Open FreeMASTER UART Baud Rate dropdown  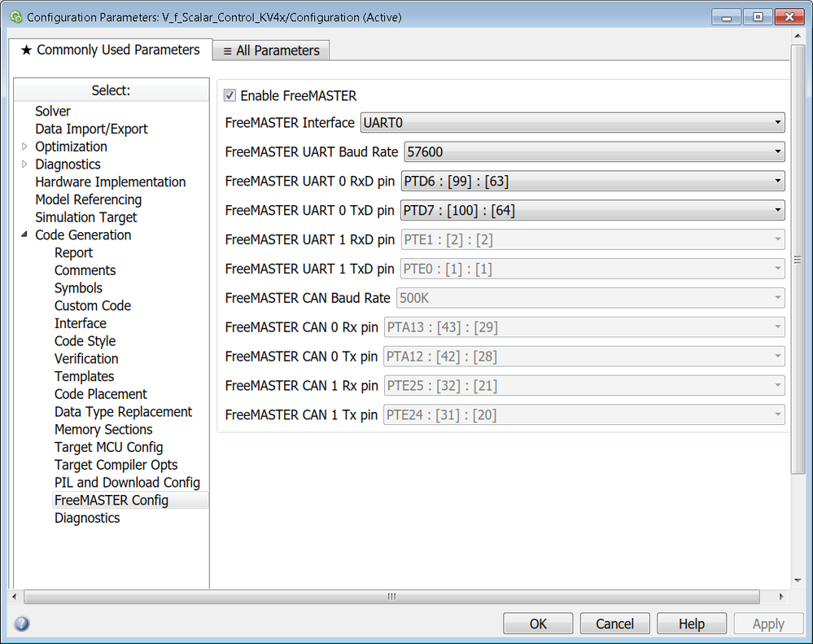(x=594, y=152)
